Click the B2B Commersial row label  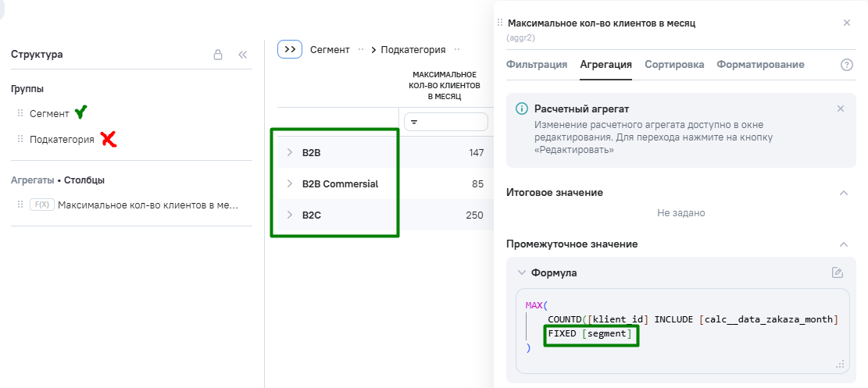tap(340, 183)
